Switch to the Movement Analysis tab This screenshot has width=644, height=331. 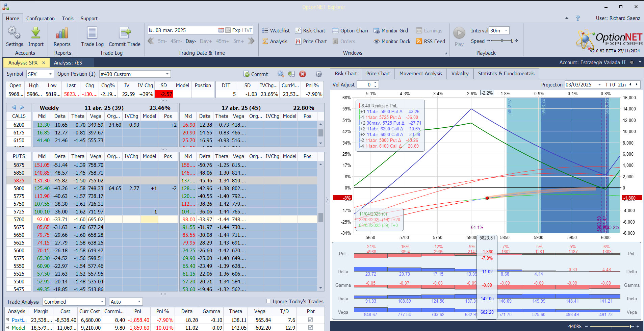(420, 74)
